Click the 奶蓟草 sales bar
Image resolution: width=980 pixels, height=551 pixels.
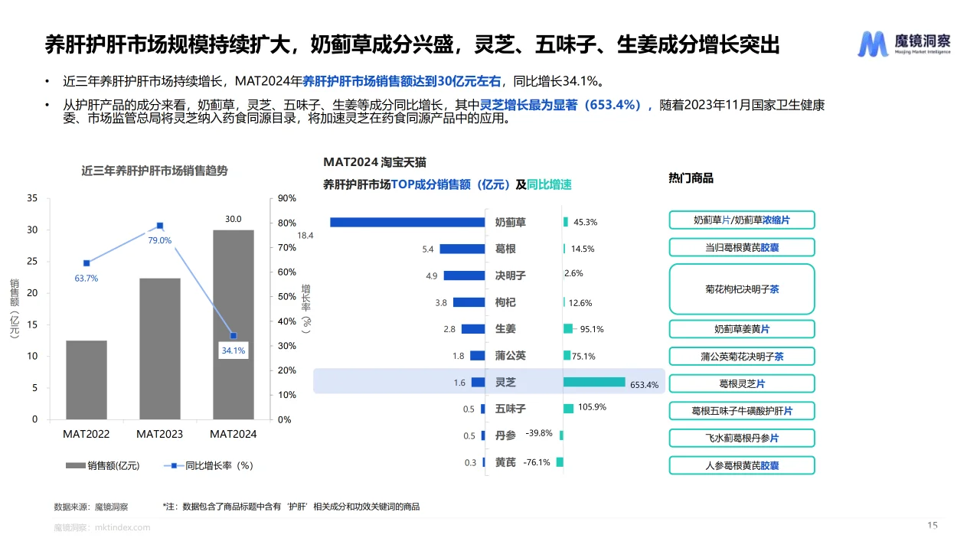pyautogui.click(x=406, y=222)
